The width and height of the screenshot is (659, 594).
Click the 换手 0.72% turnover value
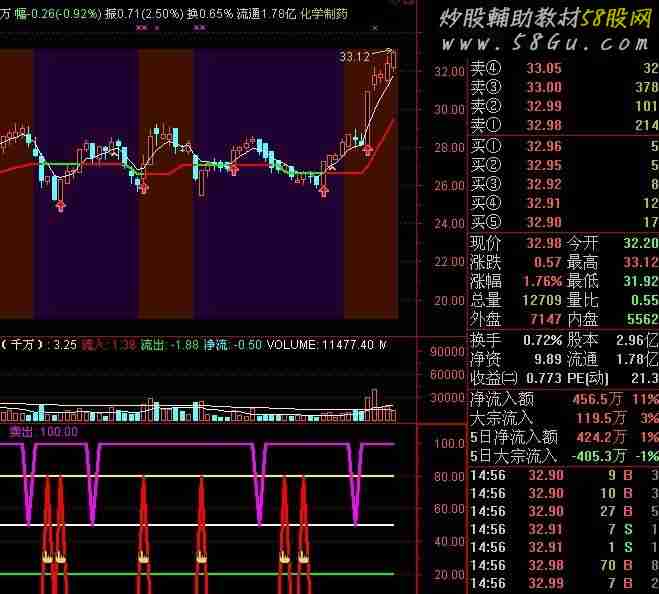coord(542,340)
